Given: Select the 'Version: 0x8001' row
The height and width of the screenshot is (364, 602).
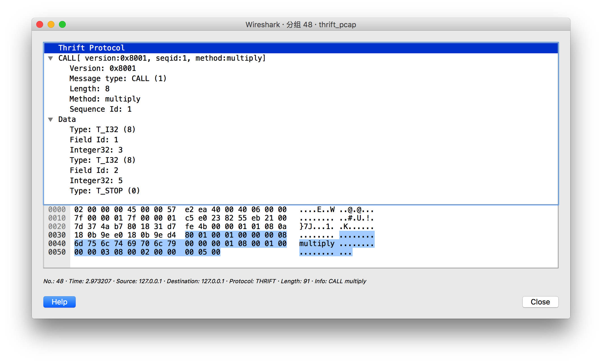Looking at the screenshot, I should click(x=301, y=68).
